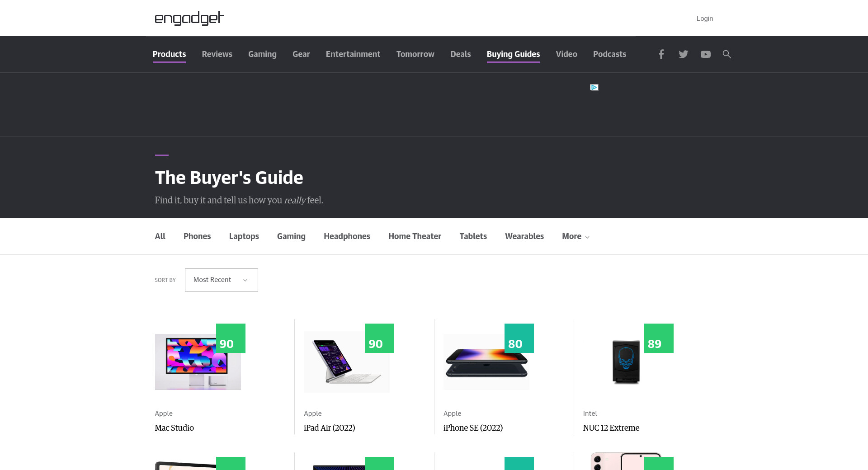This screenshot has height=470, width=868.
Task: Open the Tomorrow section
Action: click(x=415, y=54)
